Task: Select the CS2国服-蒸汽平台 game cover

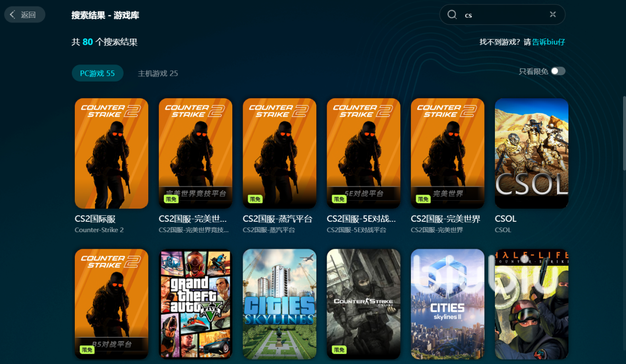Action: 279,153
